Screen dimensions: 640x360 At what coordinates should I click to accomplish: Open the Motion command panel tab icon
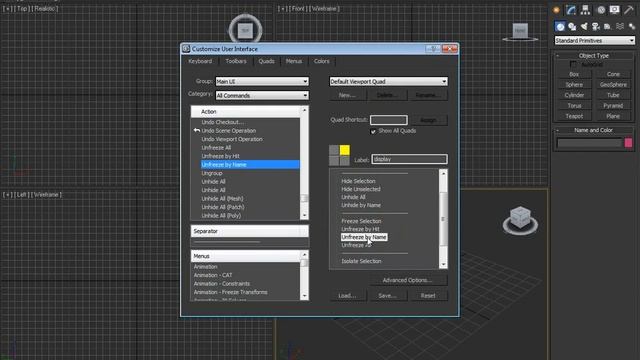[601, 10]
